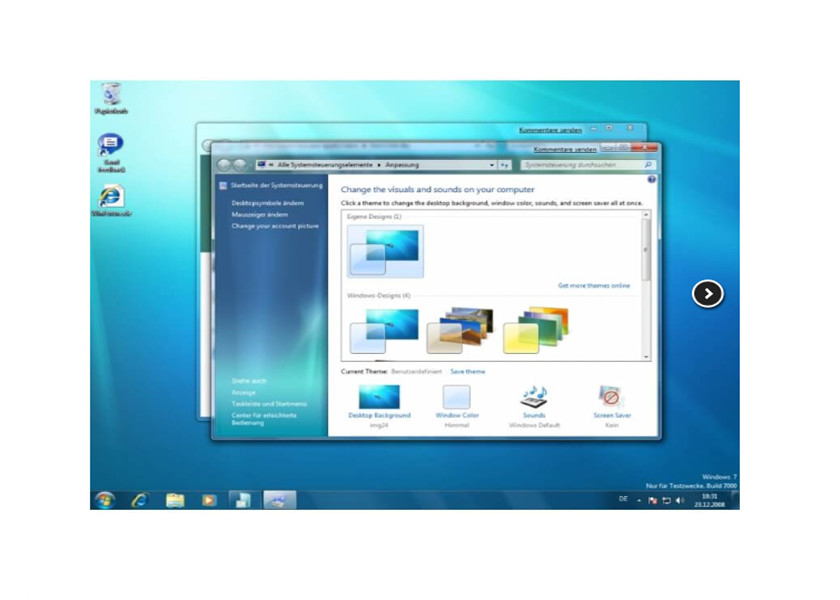Open 'Change your account picture' link
Image resolution: width=840 pixels, height=600 pixels.
click(275, 226)
